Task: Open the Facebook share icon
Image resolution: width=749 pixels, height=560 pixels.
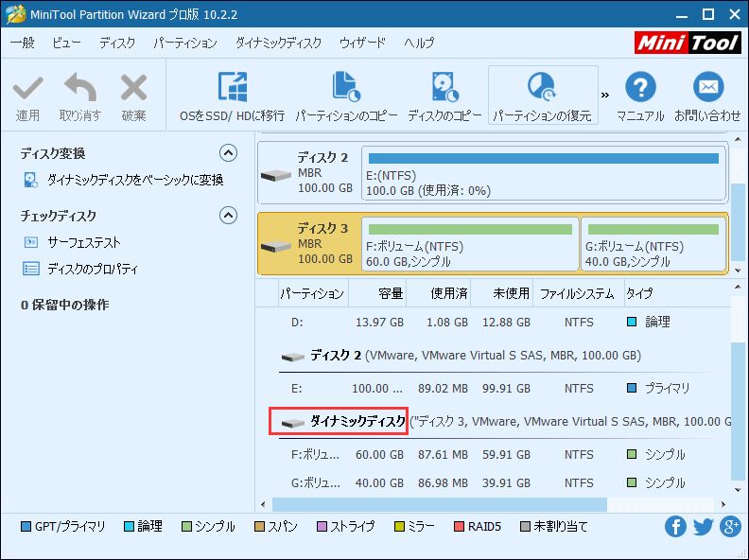Action: (675, 527)
